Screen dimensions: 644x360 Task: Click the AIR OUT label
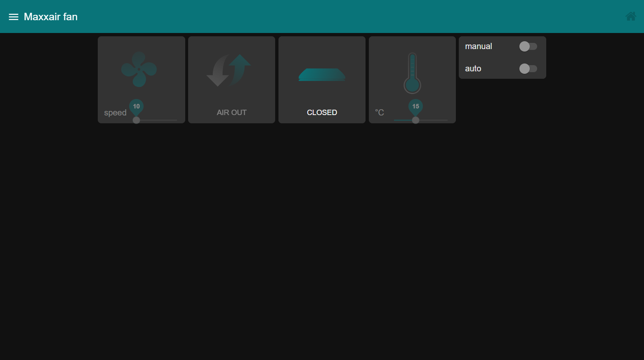(x=232, y=113)
